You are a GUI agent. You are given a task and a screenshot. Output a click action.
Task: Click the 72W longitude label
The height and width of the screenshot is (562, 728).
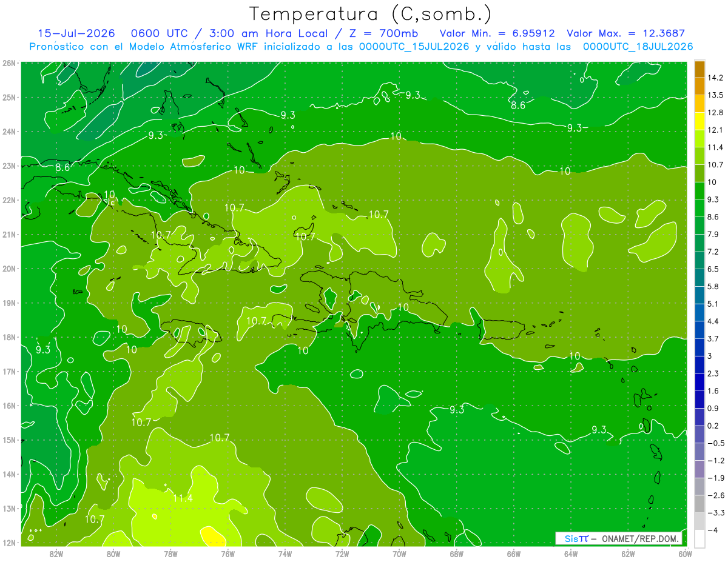click(342, 554)
